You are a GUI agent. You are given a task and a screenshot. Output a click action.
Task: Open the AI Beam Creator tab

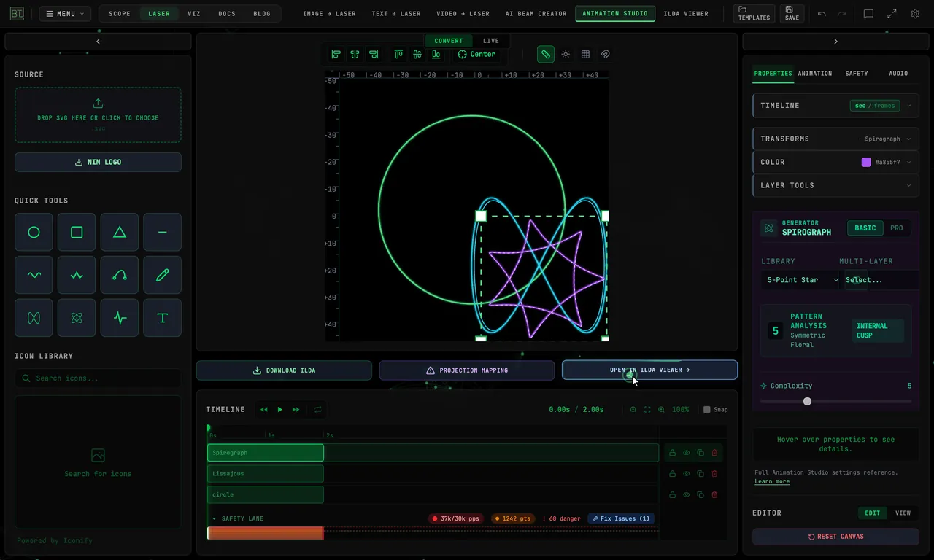(536, 14)
